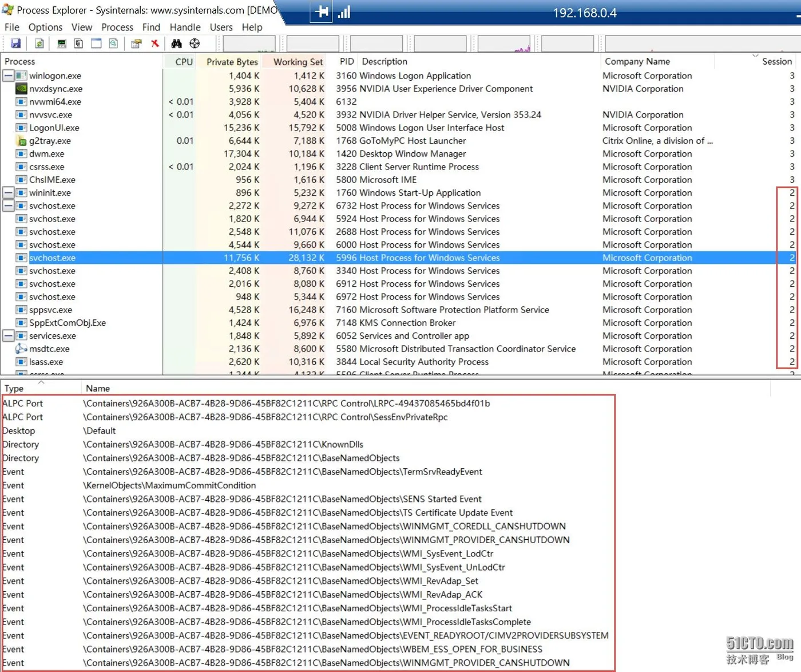Open the Process menu

(117, 27)
